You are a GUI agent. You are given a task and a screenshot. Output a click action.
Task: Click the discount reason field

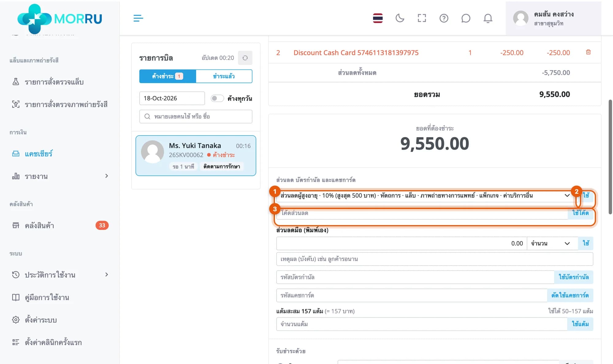[435, 259]
